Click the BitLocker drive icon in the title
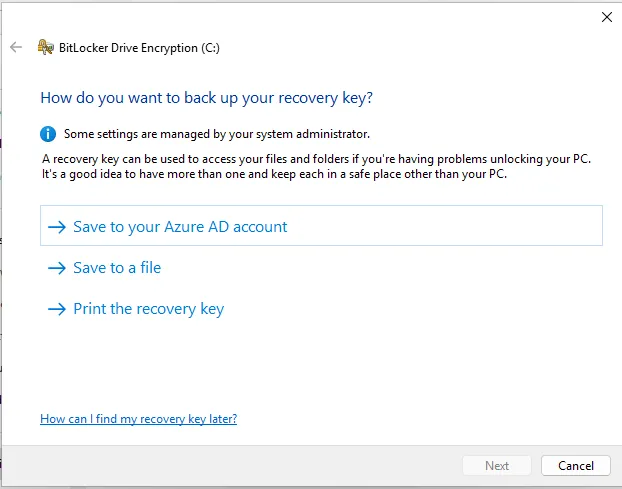 click(45, 47)
